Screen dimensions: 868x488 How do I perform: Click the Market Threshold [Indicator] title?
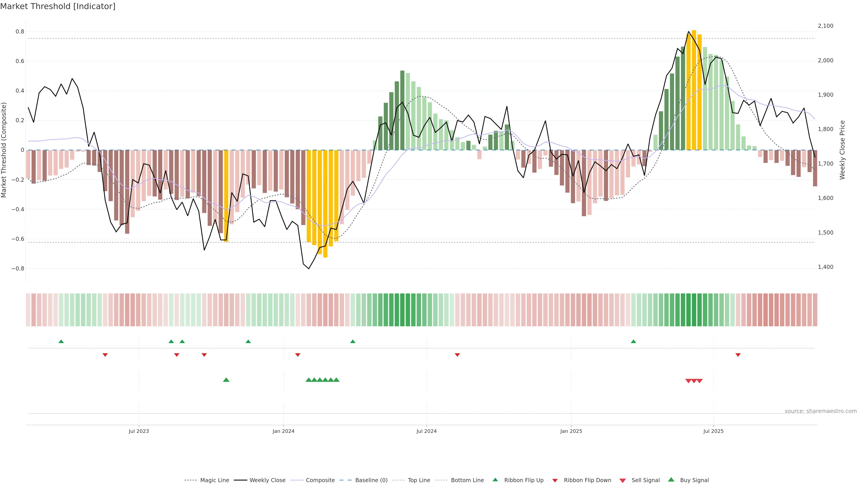point(58,6)
